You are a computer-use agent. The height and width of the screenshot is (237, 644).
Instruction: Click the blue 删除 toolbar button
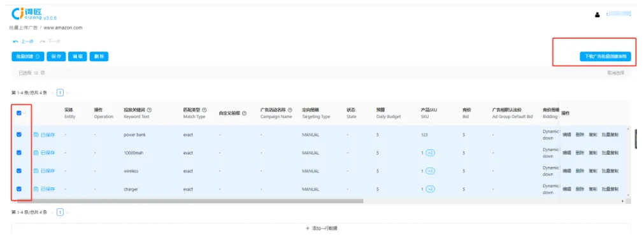(x=99, y=57)
